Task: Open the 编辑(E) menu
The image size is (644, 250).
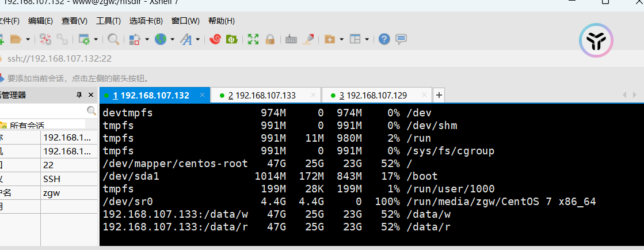Action: click(x=40, y=21)
